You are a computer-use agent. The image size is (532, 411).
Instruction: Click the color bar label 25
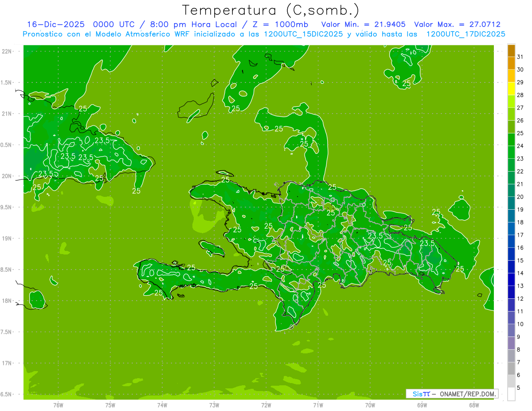point(520,133)
